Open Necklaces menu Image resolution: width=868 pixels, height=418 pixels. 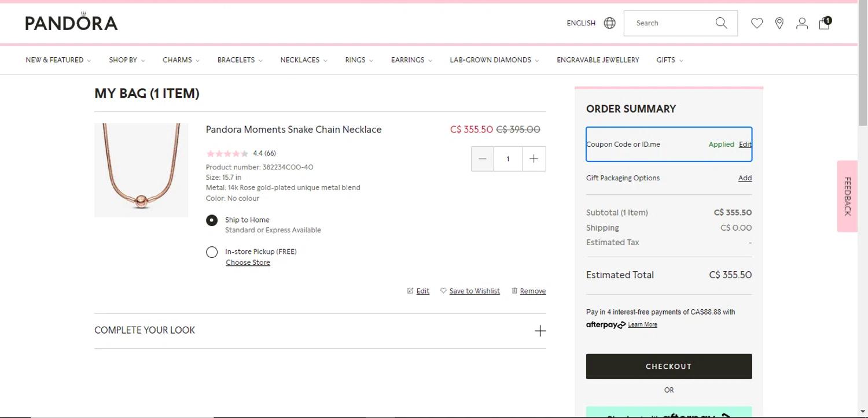(x=303, y=60)
